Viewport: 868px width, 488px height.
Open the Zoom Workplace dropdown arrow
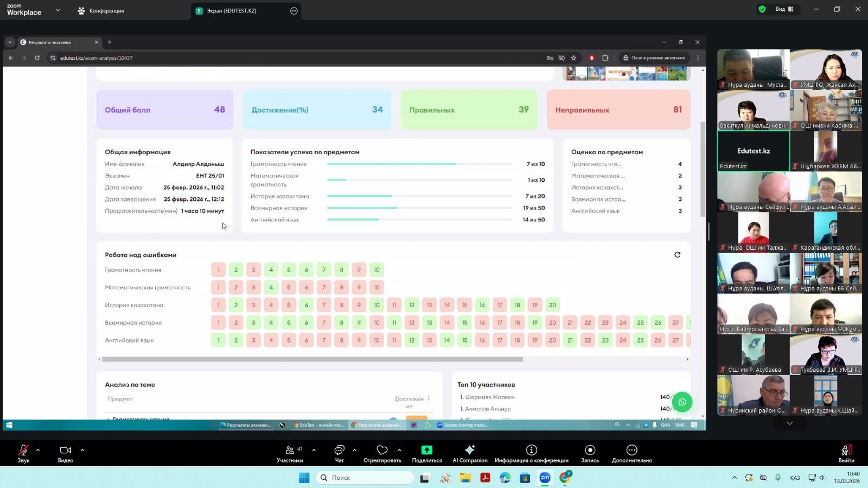pyautogui.click(x=58, y=10)
